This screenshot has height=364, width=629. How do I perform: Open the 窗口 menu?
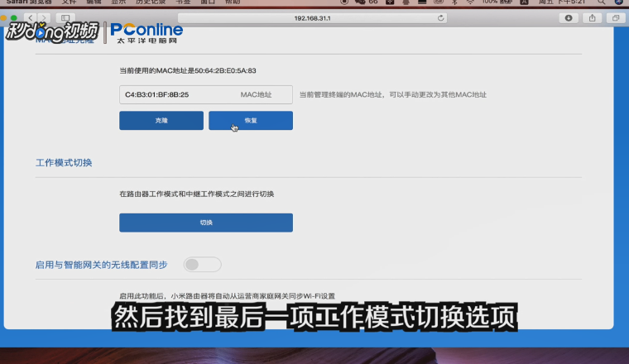pyautogui.click(x=208, y=2)
